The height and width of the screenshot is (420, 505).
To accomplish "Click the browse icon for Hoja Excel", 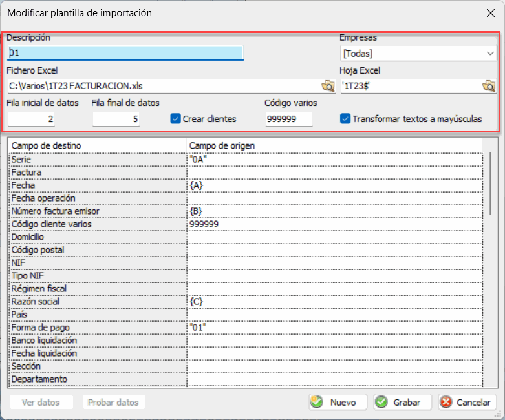I will point(489,86).
